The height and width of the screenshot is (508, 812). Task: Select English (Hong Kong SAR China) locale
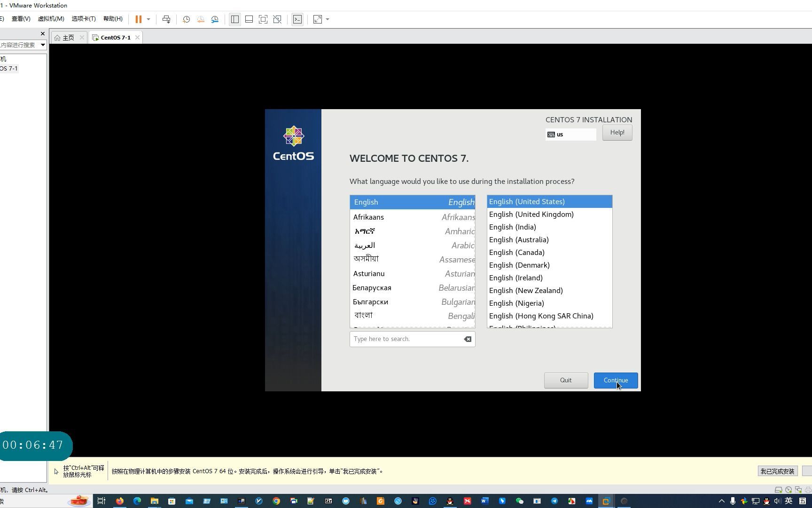pyautogui.click(x=549, y=316)
